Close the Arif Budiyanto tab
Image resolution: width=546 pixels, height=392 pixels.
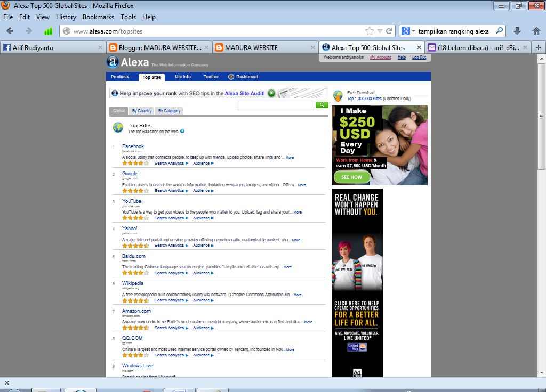click(x=100, y=47)
